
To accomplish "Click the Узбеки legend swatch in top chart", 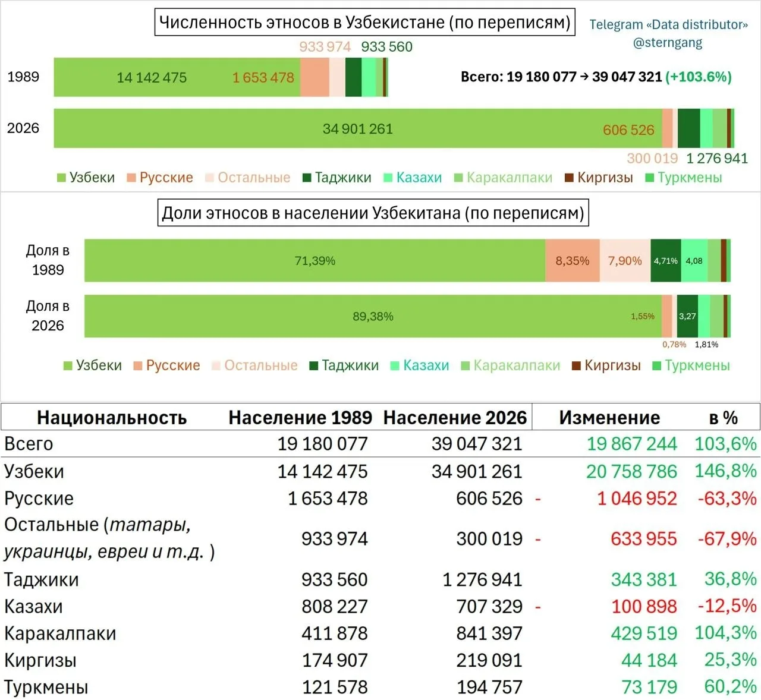I will pyautogui.click(x=61, y=178).
